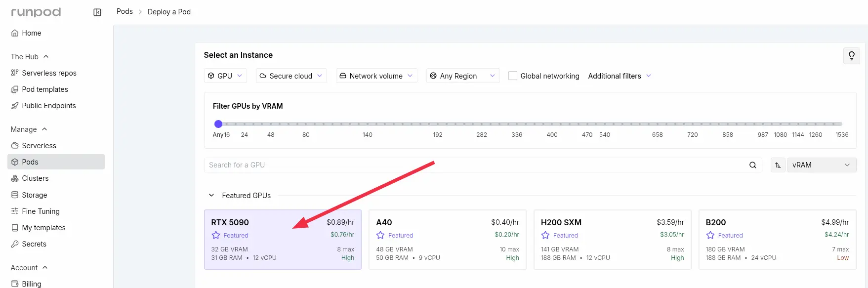The width and height of the screenshot is (868, 288).
Task: Open Serverless repos in the Hub
Action: coord(49,73)
